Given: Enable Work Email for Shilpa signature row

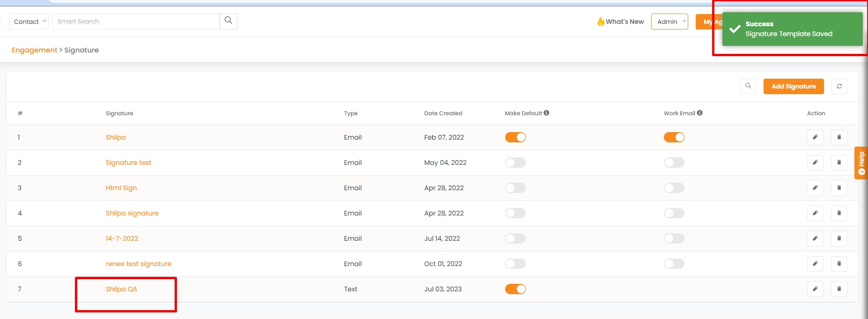Looking at the screenshot, I should (x=674, y=213).
